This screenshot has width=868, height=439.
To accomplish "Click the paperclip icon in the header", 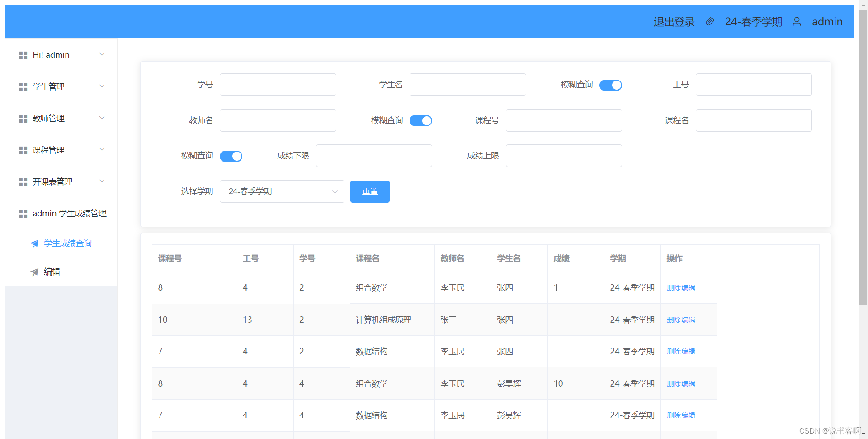I will (x=710, y=21).
